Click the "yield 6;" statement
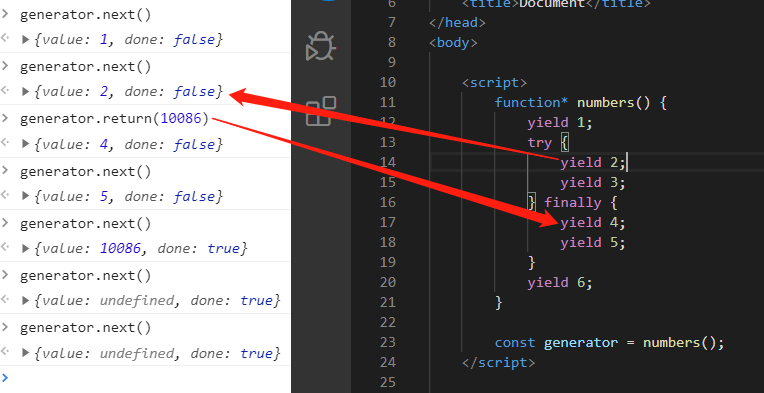Screen dimensions: 764x393 [560, 282]
